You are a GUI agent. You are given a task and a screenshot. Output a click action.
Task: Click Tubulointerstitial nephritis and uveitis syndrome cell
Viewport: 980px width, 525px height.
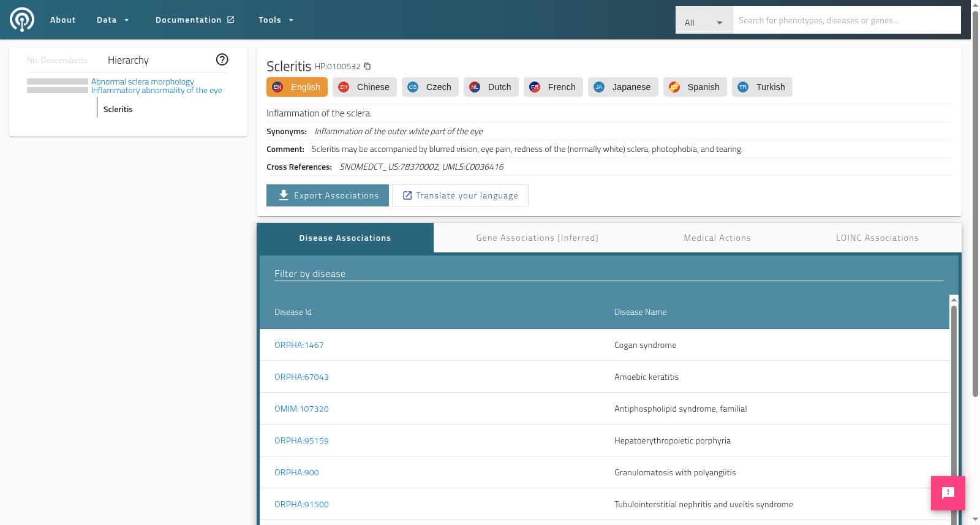[x=704, y=504]
